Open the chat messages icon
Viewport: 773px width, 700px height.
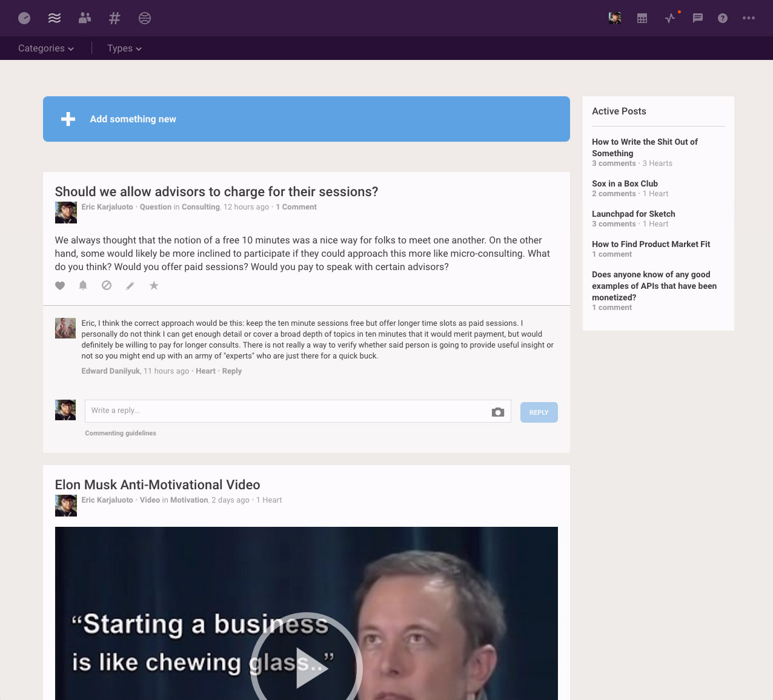[698, 18]
